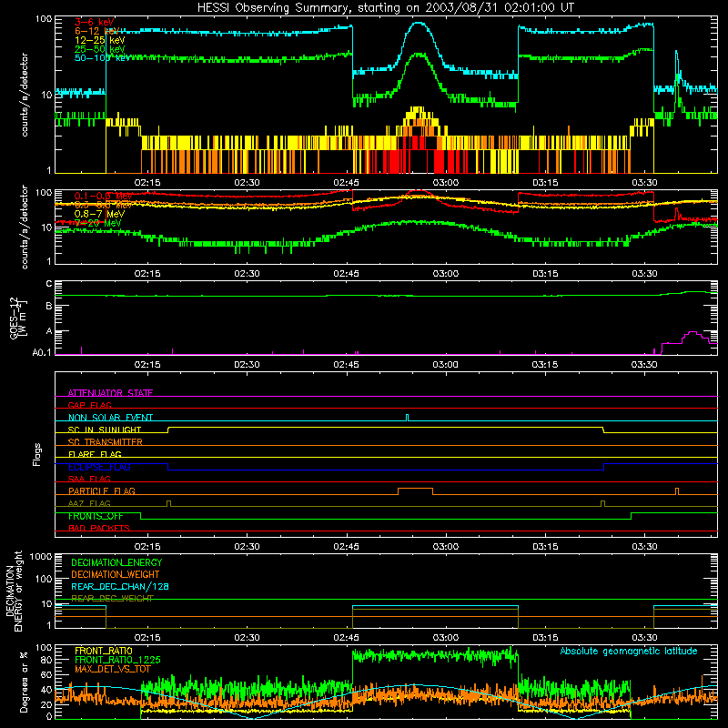Viewport: 728px width, 728px height.
Task: Click the 03:30 tick label under the decimation panel
Action: 644,638
